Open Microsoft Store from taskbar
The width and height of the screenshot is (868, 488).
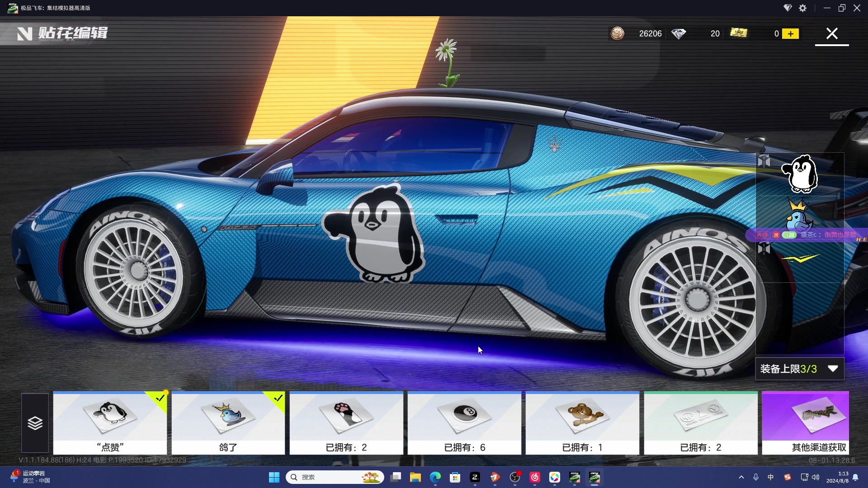point(455,477)
